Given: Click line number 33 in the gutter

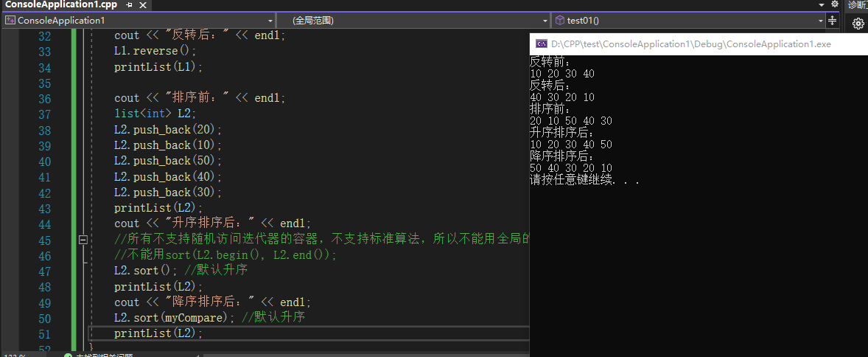Looking at the screenshot, I should (44, 52).
